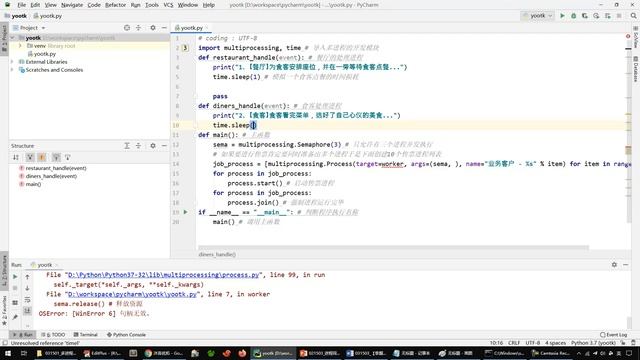Expand Scratches and Consoles node
The height and width of the screenshot is (360, 640).
pyautogui.click(x=12, y=70)
